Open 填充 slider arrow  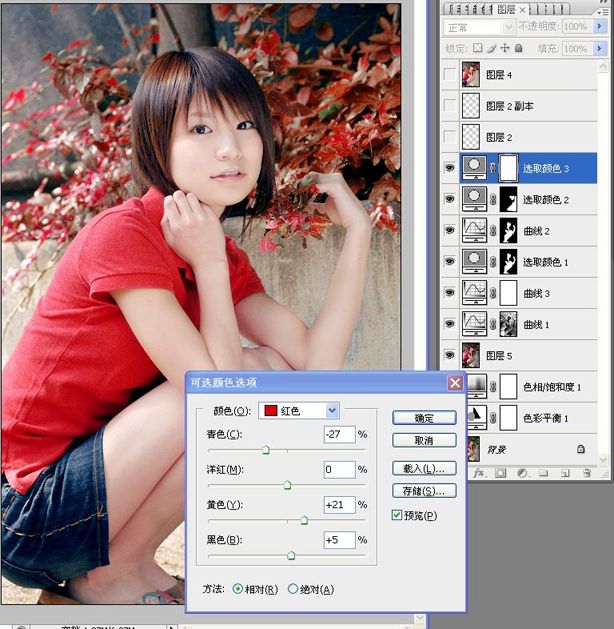[599, 49]
